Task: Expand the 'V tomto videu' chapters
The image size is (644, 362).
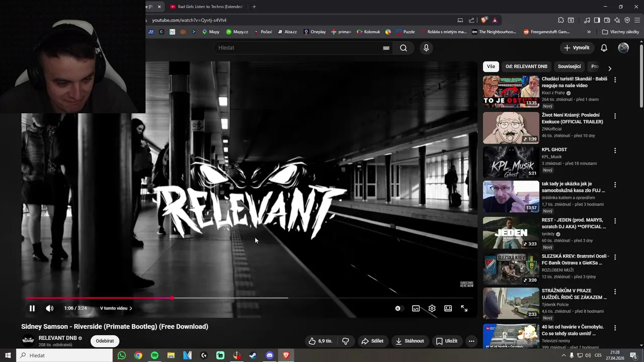Action: 116,308
